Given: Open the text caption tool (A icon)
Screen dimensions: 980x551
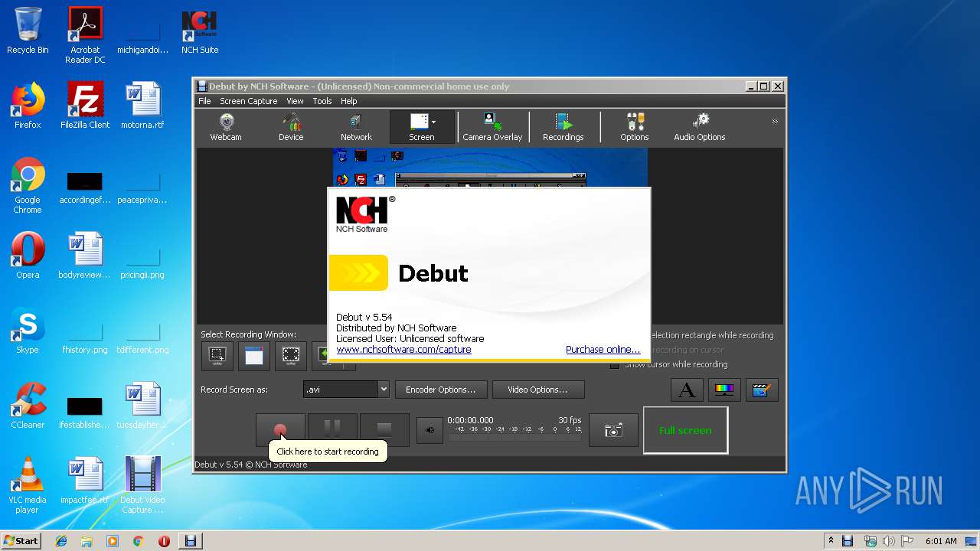Looking at the screenshot, I should 687,390.
